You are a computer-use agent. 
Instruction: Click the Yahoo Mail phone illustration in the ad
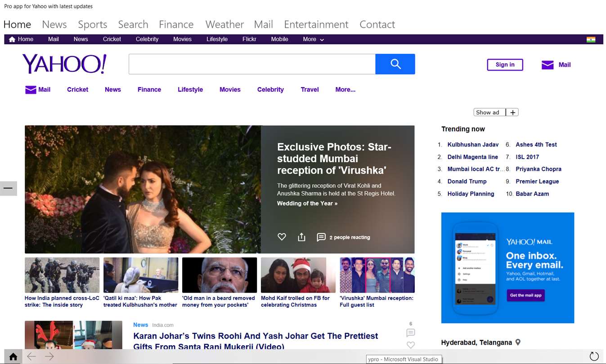coord(475,268)
